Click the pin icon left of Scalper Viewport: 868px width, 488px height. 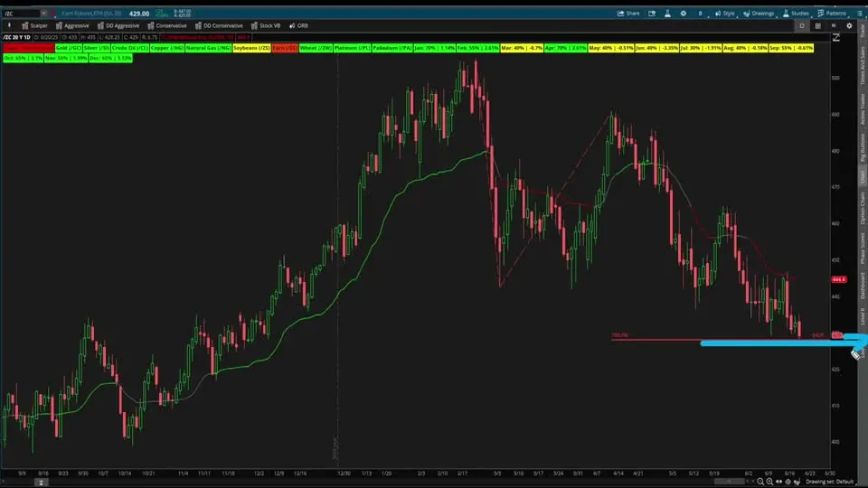(x=9, y=25)
